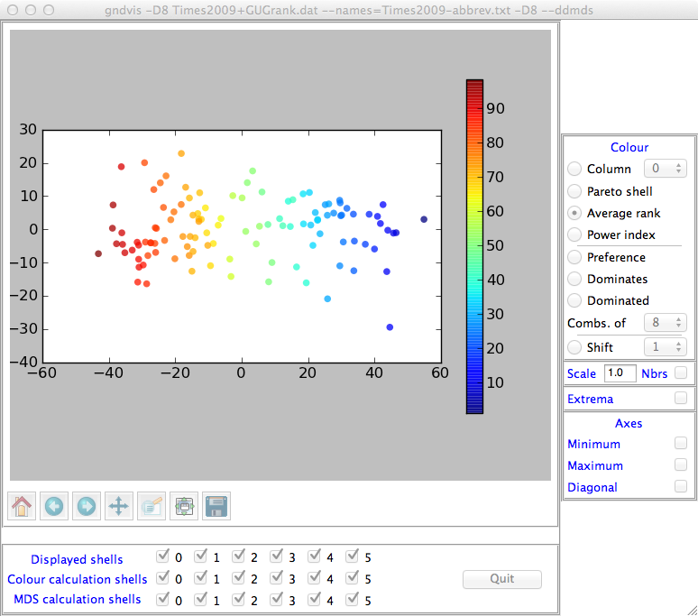
Task: Uncheck Colour calculation shells 4
Action: click(x=314, y=578)
